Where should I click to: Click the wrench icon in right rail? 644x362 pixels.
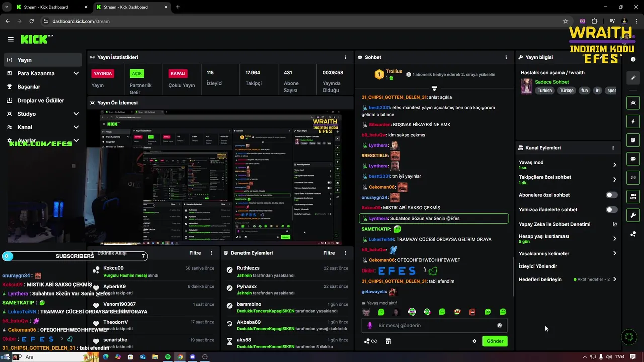point(633,215)
